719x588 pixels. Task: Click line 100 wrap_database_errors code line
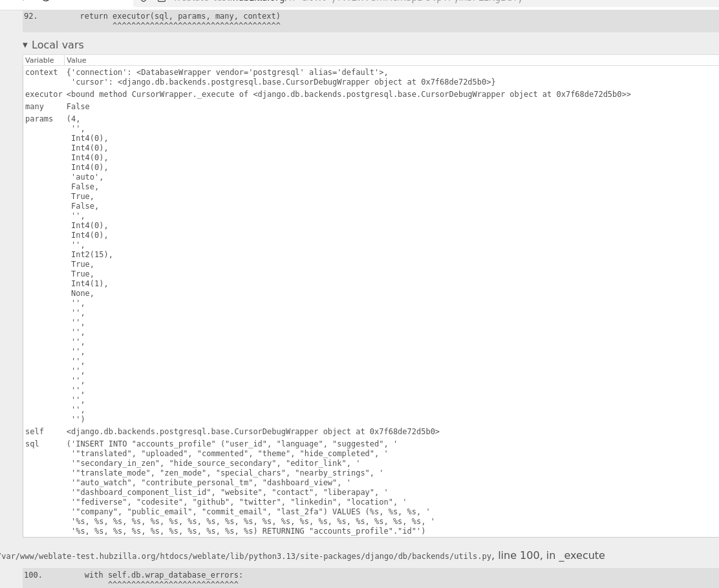click(163, 575)
